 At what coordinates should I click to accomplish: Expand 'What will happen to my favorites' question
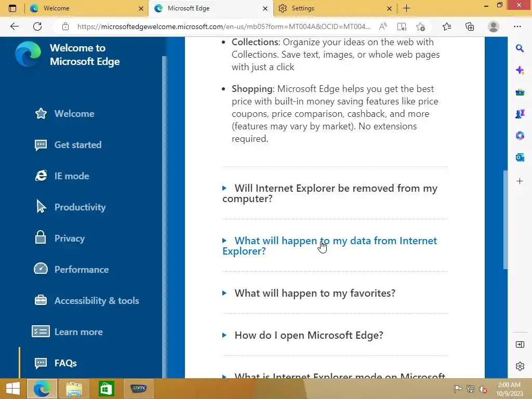[x=309, y=293]
